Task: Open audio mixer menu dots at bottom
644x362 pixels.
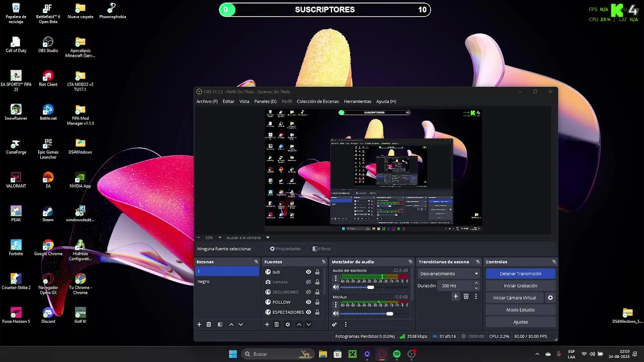Action: pos(346,325)
